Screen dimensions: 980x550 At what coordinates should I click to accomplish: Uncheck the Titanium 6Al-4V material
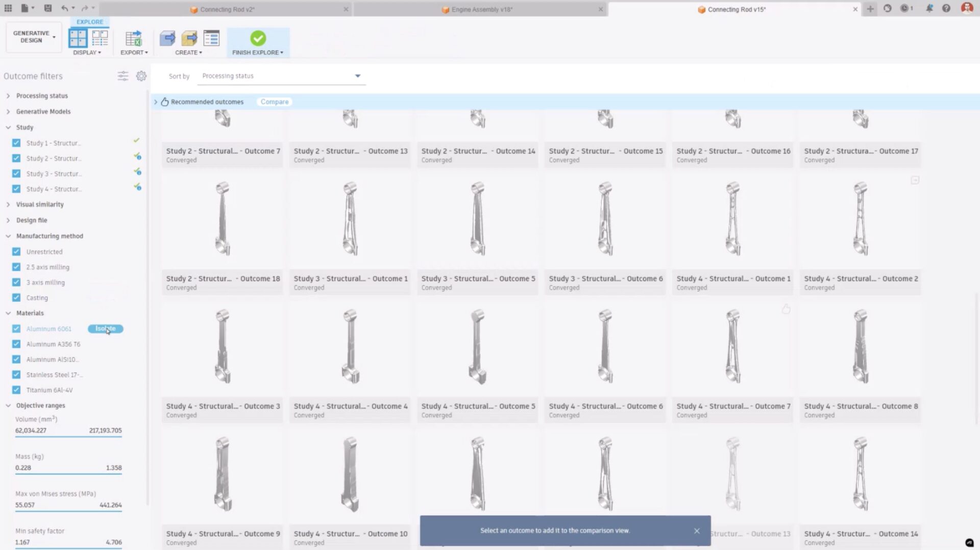[16, 390]
